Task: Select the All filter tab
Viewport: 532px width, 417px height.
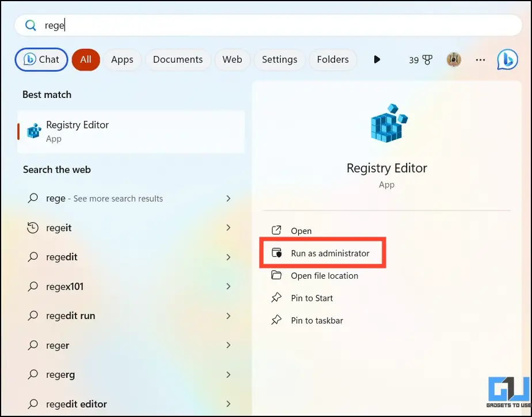Action: click(x=86, y=60)
